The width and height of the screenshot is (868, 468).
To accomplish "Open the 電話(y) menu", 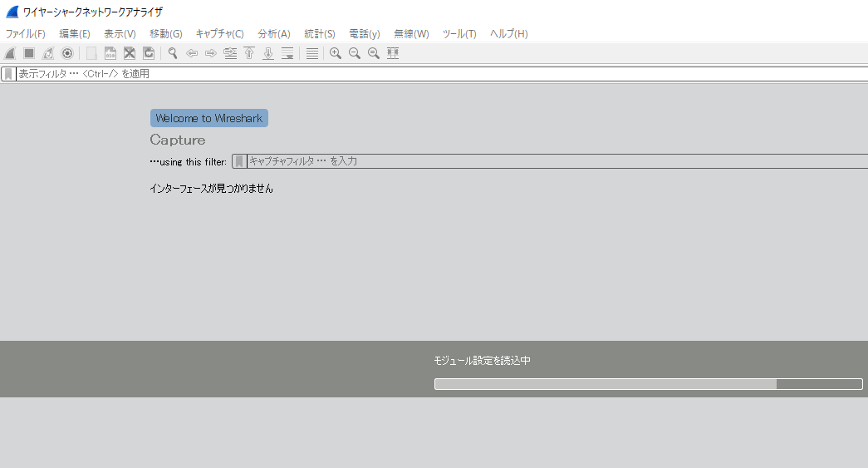I will [x=365, y=34].
